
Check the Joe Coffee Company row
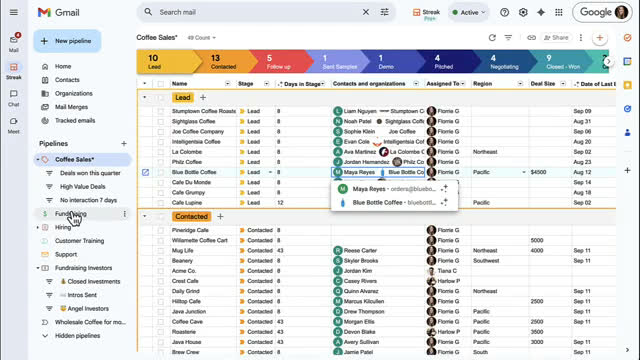coord(160,131)
